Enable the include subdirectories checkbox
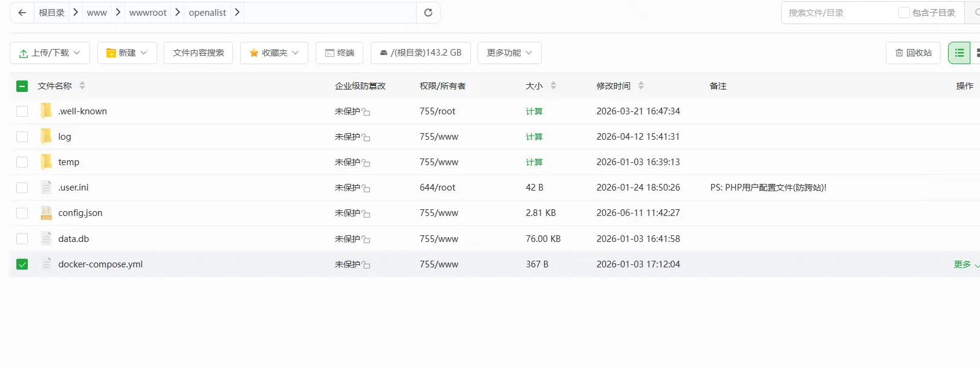Screen dimensions: 980x369 (904, 13)
